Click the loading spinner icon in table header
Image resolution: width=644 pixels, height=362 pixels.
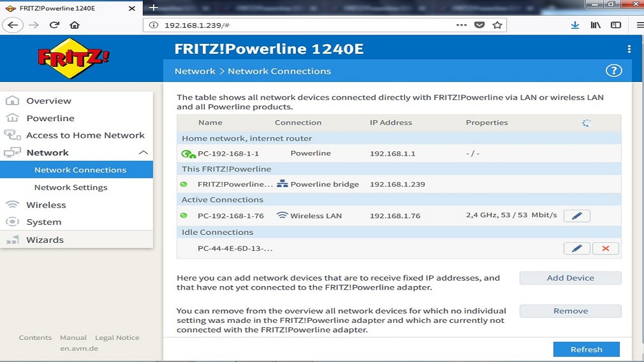click(x=586, y=123)
